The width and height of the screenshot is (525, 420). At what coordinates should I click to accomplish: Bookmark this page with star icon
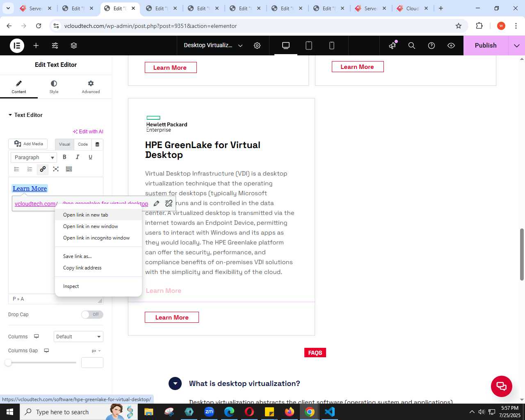pos(459,26)
